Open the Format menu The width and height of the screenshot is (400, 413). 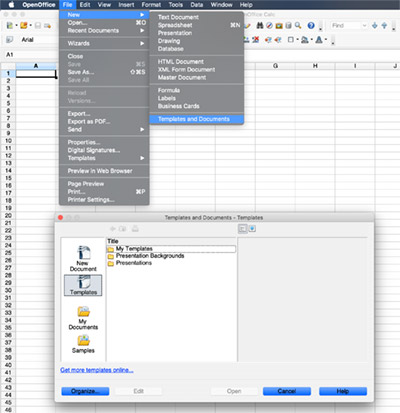point(151,5)
